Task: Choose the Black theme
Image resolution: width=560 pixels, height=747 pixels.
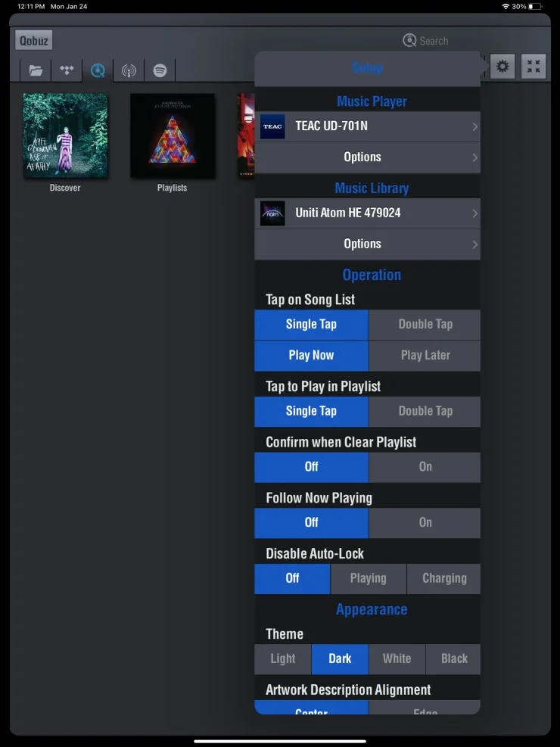Action: (453, 659)
